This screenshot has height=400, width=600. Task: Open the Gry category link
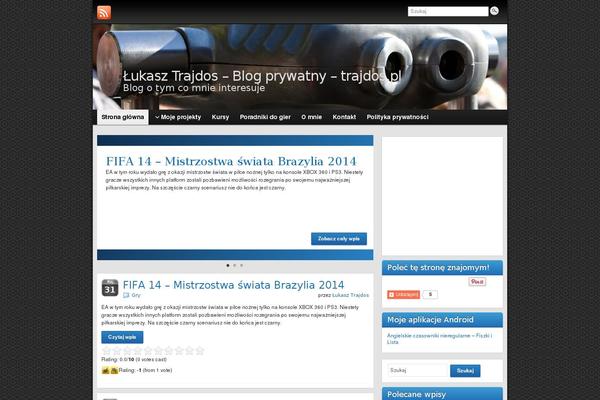point(136,295)
